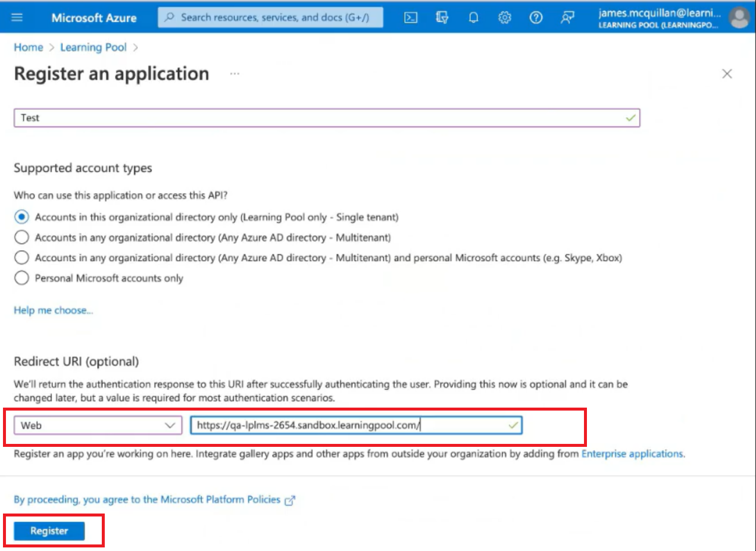Open the Directories and subscriptions filter
Image resolution: width=756 pixels, height=551 pixels.
[x=442, y=17]
